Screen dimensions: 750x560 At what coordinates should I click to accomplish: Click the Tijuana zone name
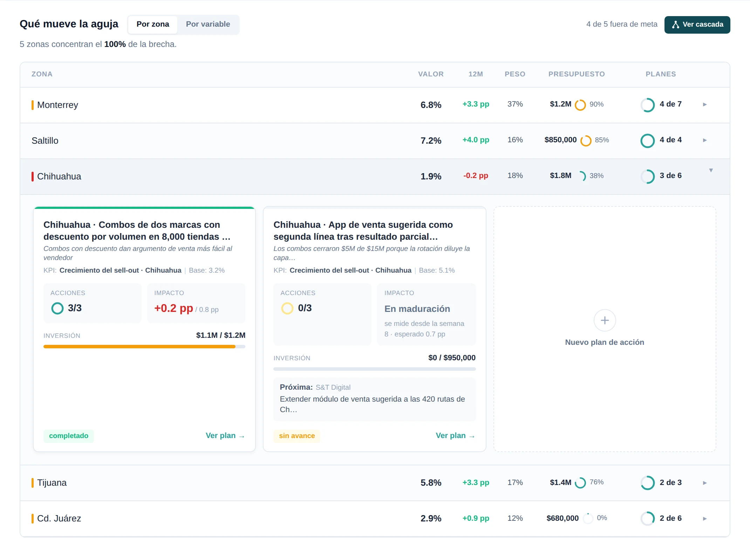click(x=52, y=483)
